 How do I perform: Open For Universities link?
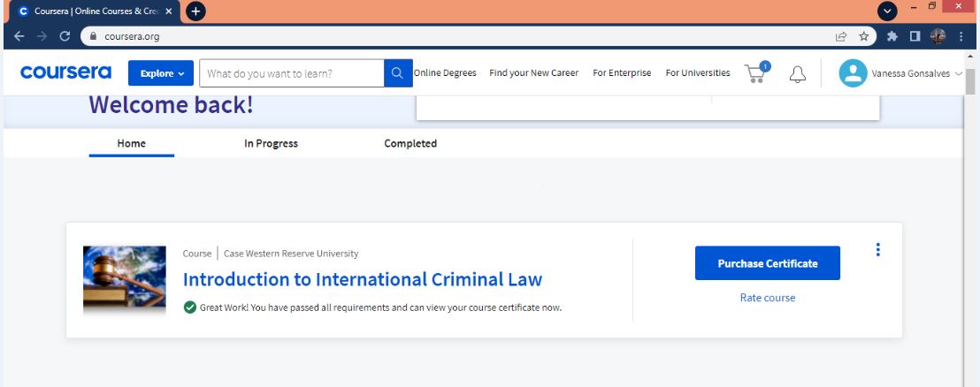click(698, 73)
